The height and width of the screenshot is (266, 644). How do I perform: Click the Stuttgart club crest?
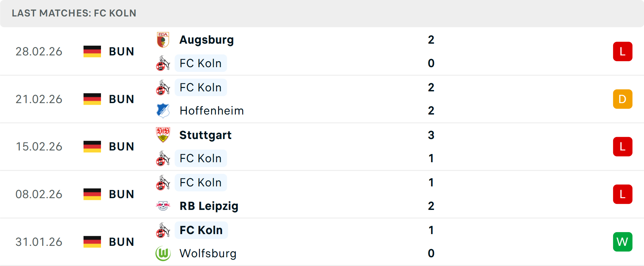pos(163,135)
